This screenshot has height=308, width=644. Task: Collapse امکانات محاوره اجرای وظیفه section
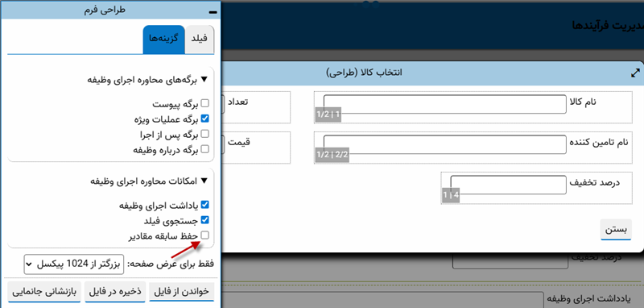point(150,181)
